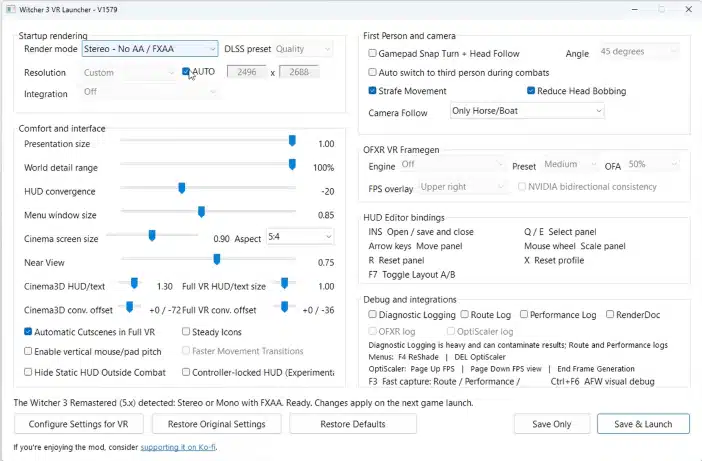Open the Resolution Custom dropdown
Viewport: 702px width, 461px height.
coord(128,73)
